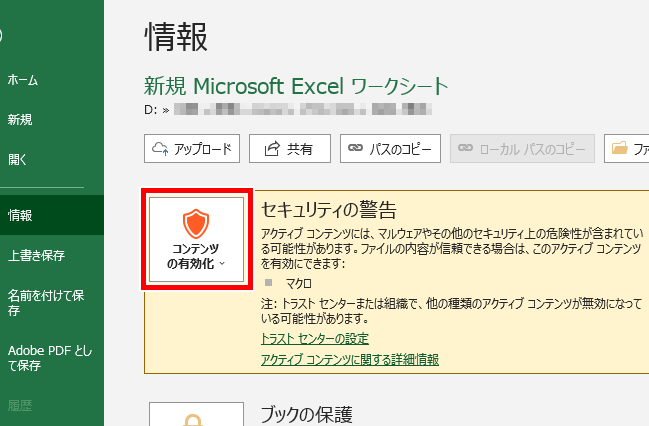Click the アップロード button
This screenshot has height=426, width=649.
pos(192,149)
